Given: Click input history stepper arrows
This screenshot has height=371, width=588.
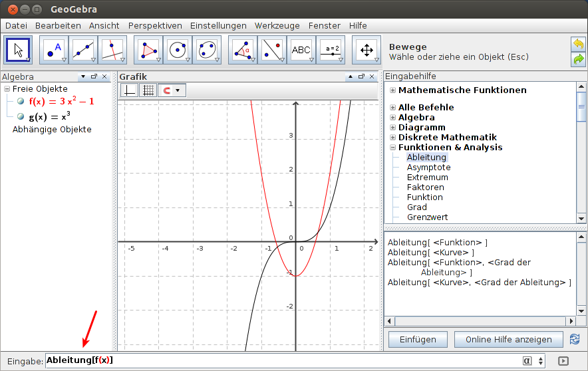Looking at the screenshot, I should coord(540,361).
